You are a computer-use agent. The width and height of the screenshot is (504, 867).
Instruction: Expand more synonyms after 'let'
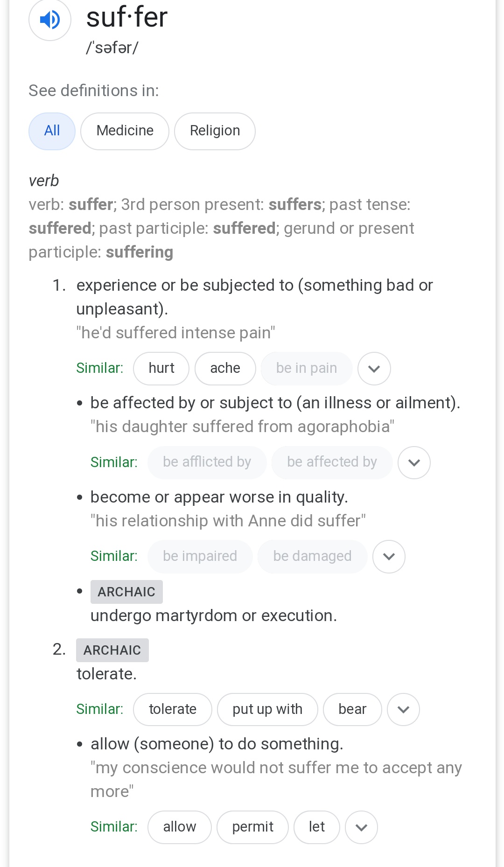(361, 827)
